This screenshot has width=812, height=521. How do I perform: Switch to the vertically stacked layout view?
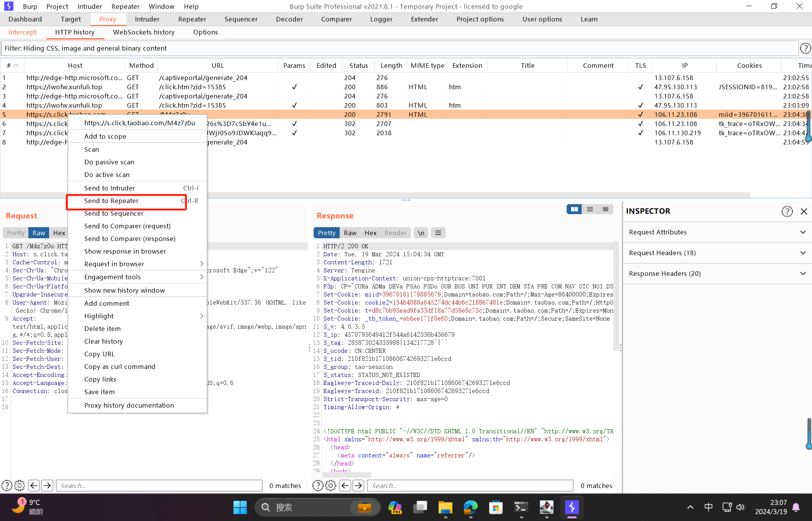point(590,209)
